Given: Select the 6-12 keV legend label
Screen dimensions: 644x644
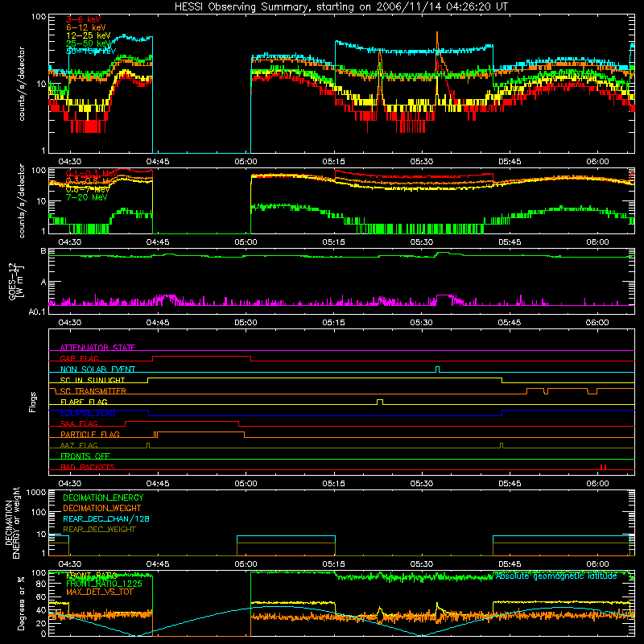Looking at the screenshot, I should coord(86,27).
